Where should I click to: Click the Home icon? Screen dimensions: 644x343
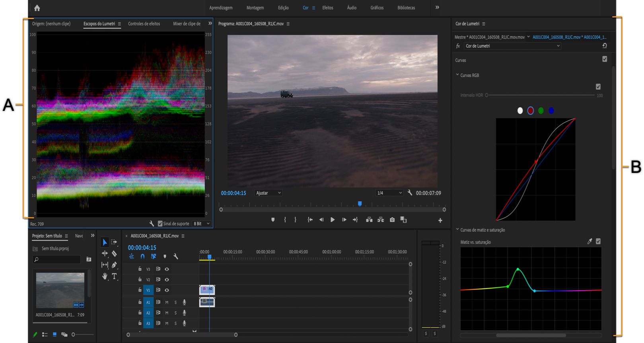point(37,8)
